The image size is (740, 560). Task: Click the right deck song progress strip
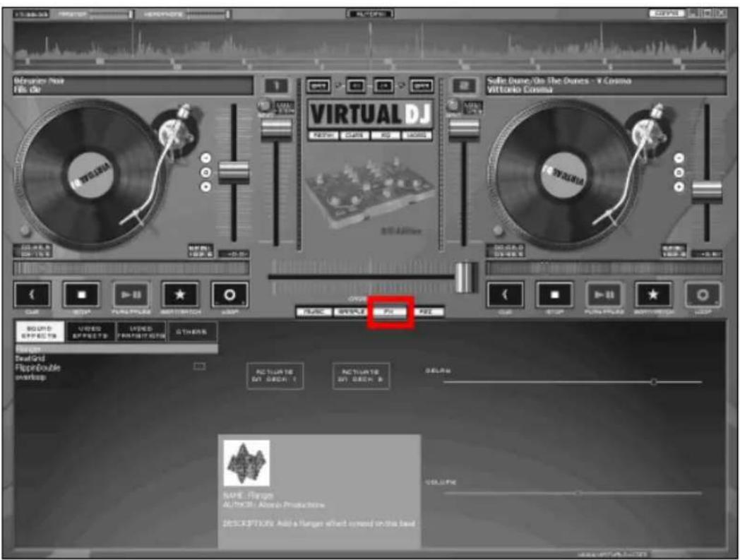pyautogui.click(x=604, y=268)
